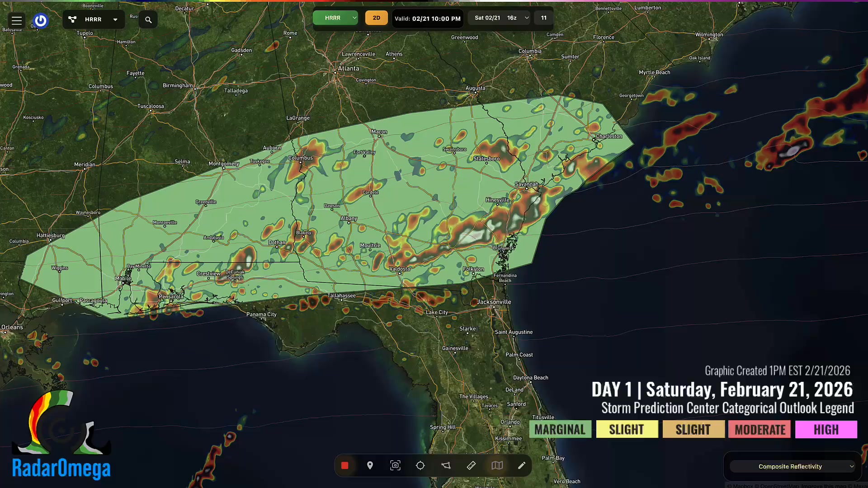868x488 pixels.
Task: Click the 'Saint Augustine' map label
Action: pos(514,332)
